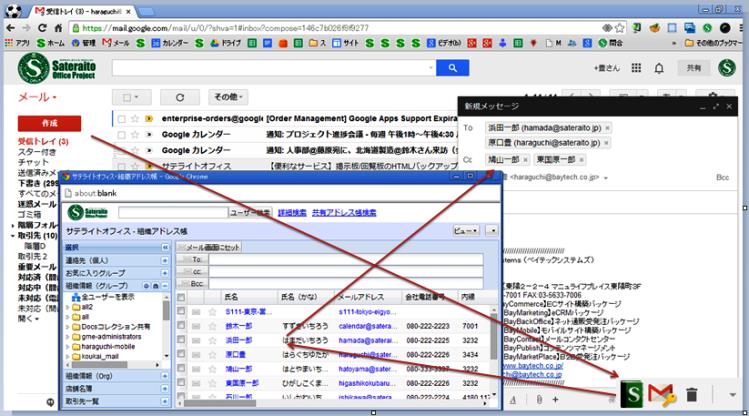This screenshot has height=416, width=749.
Task: Remove 原口豊 from the To field
Action: [x=606, y=143]
